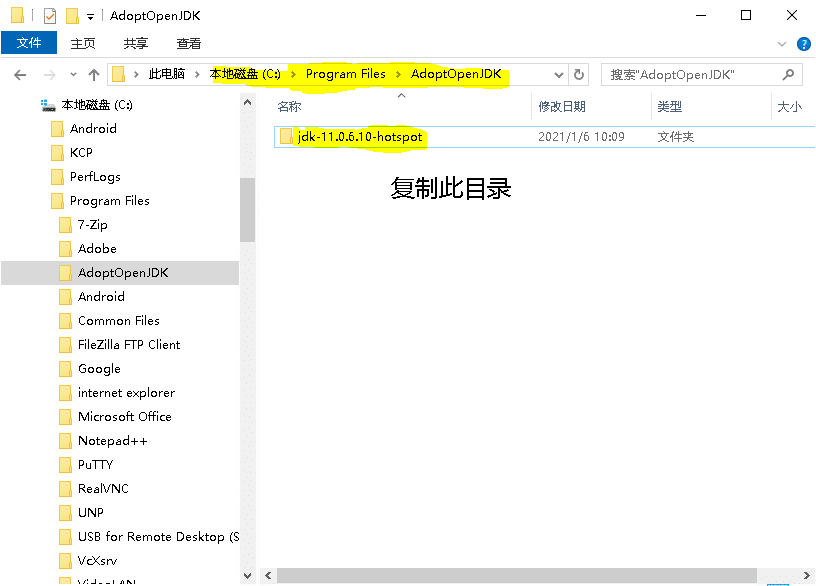This screenshot has height=586, width=816.
Task: Click the Back navigation arrow
Action: click(20, 74)
